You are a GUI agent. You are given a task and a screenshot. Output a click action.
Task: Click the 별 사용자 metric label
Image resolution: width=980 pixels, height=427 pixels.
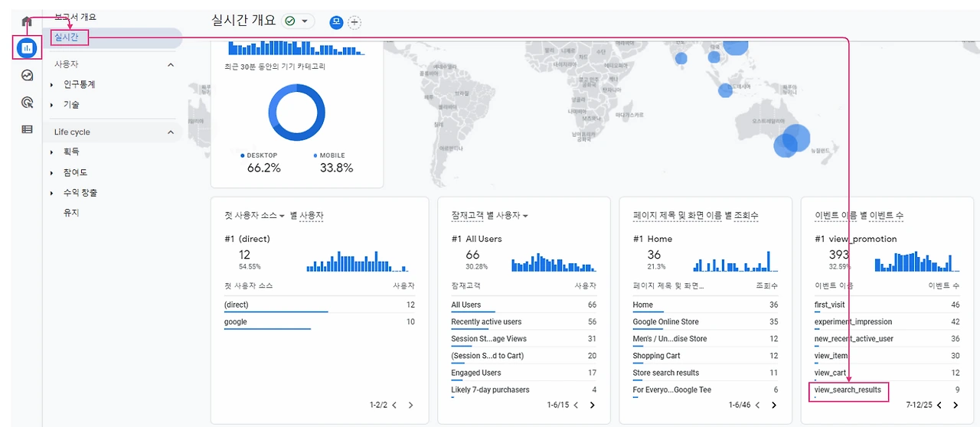[x=307, y=216]
